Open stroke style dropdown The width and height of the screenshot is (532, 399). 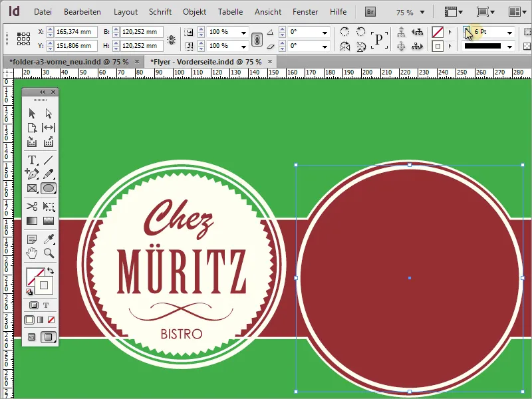pyautogui.click(x=509, y=47)
